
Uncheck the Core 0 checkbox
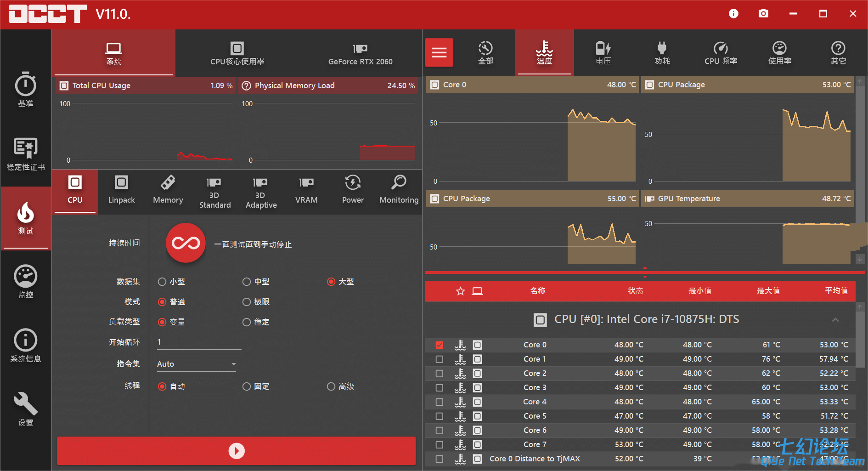coord(440,345)
